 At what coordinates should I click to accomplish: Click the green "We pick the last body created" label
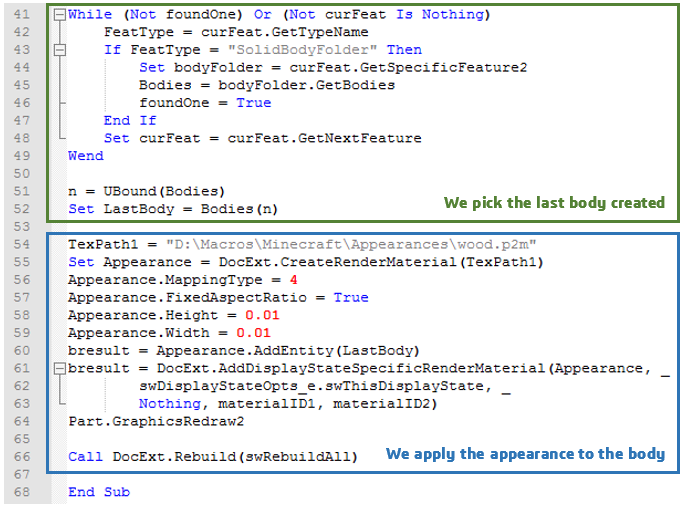(554, 203)
